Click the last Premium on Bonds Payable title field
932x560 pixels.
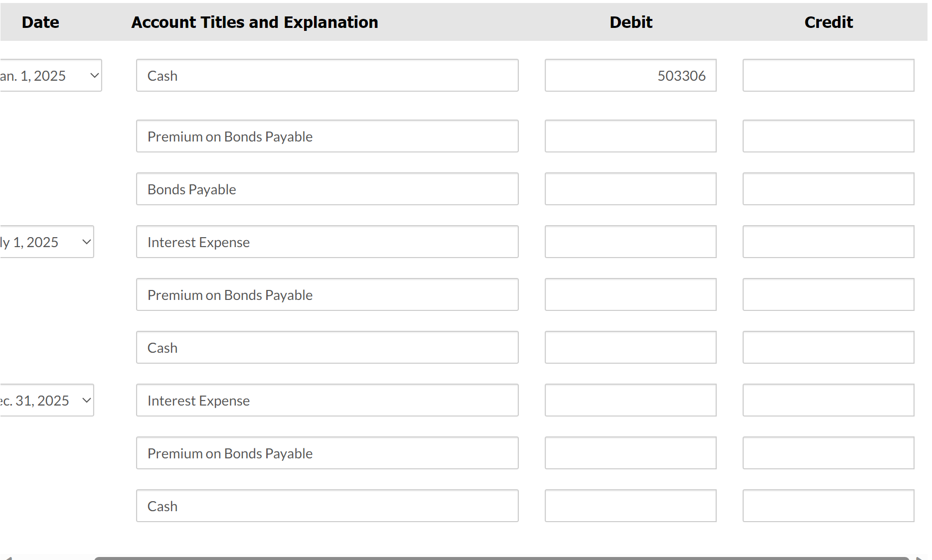point(327,453)
